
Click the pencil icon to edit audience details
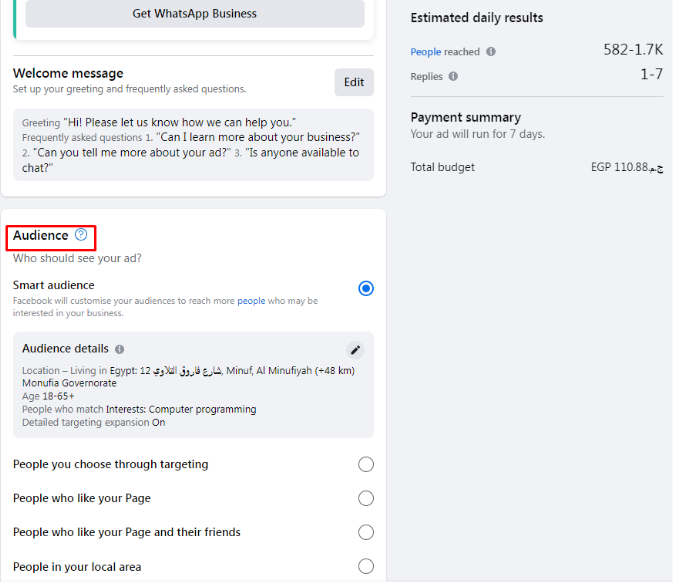coord(355,350)
